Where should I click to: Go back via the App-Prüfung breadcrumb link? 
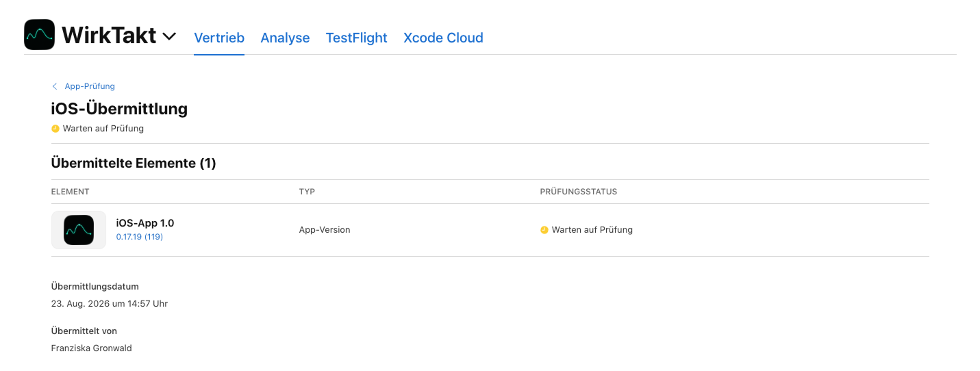(x=90, y=86)
